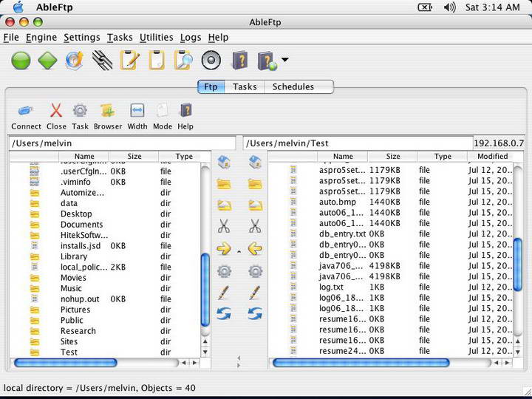Screen dimensions: 532x399
Task: Click the remote path field /Users/melvin/Test
Action: click(358, 143)
